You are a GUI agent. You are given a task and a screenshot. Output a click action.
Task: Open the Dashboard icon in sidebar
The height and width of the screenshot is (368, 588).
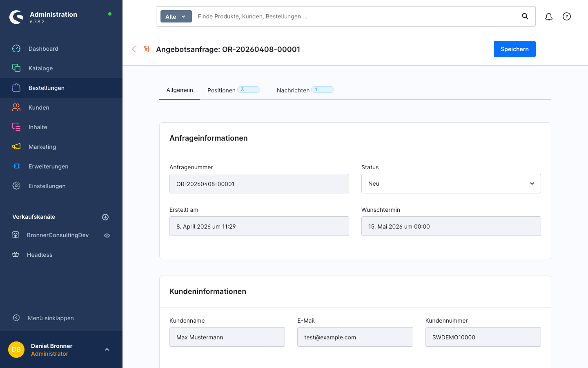[16, 49]
